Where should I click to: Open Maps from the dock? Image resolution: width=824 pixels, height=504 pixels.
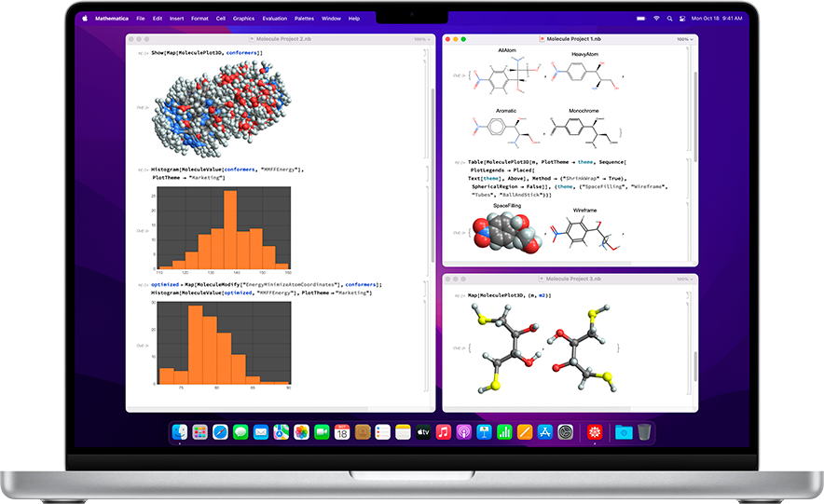click(282, 432)
